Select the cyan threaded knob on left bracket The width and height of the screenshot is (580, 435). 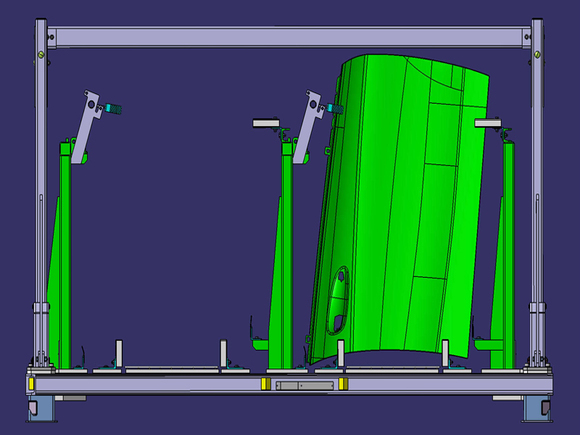click(x=113, y=109)
